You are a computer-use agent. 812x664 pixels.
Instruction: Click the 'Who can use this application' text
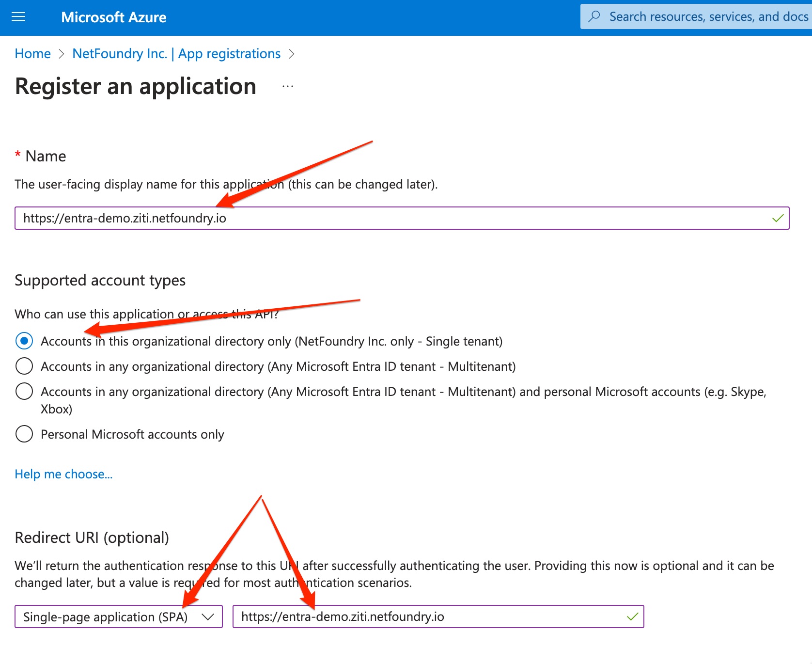click(147, 314)
